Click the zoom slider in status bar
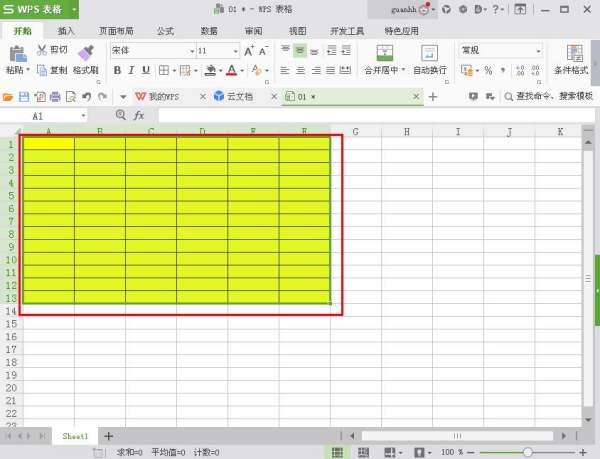This screenshot has height=459, width=600. 527,453
